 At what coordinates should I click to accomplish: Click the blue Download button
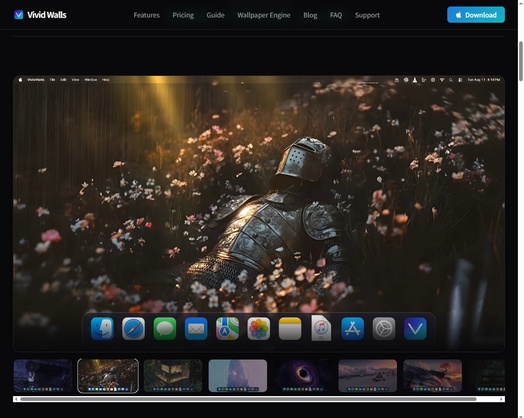(x=476, y=15)
